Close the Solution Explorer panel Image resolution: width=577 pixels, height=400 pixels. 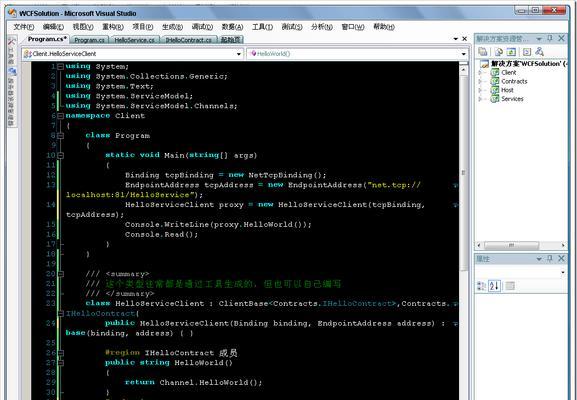562,38
